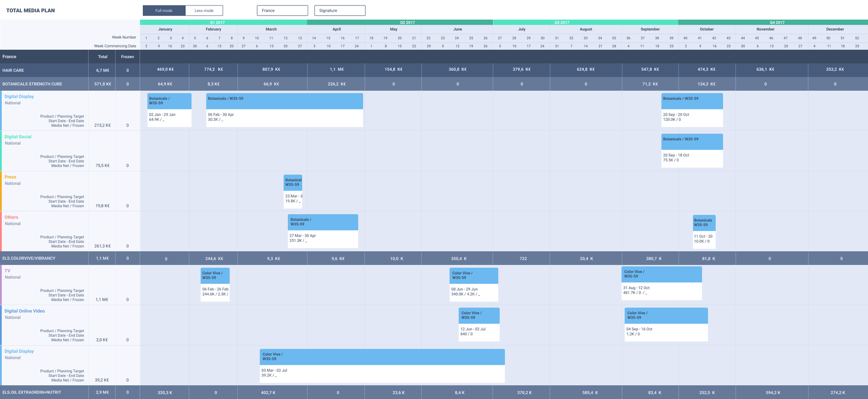Click Digital Display total 215,2 K€
This screenshot has height=399, width=868.
(103, 125)
